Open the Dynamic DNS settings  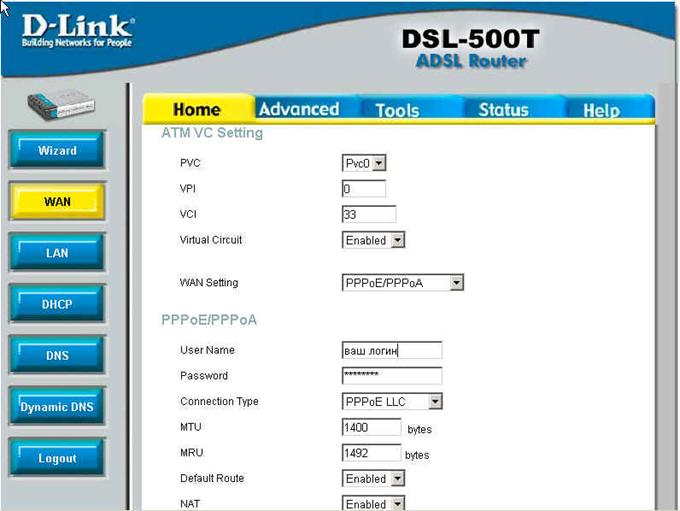(57, 406)
